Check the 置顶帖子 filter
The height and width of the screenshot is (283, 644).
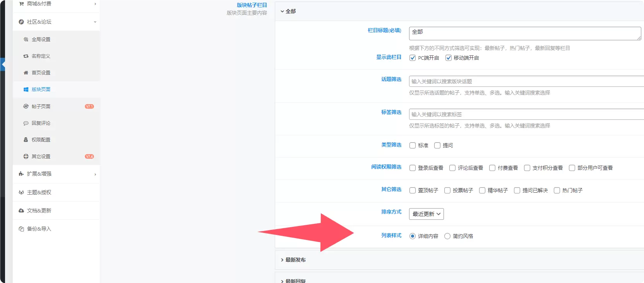413,190
